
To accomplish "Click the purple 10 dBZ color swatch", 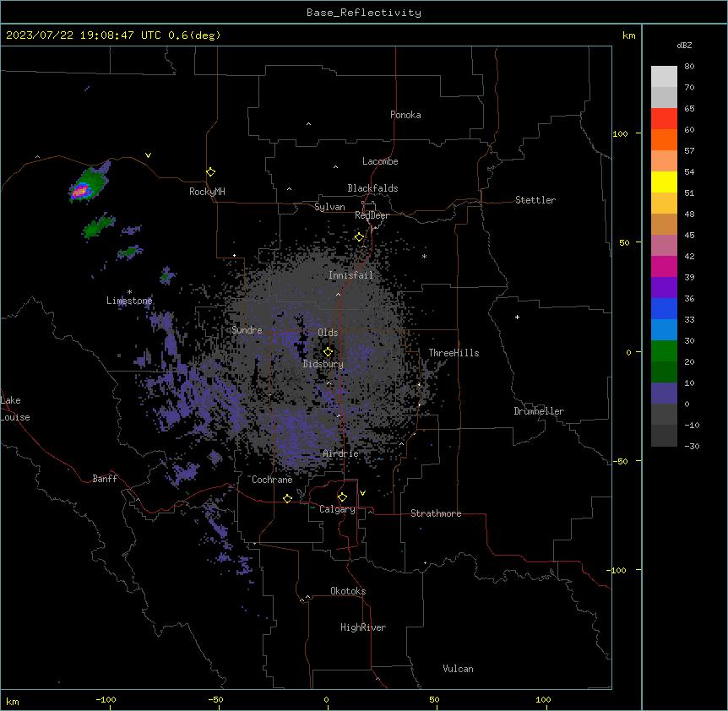I will pos(664,393).
